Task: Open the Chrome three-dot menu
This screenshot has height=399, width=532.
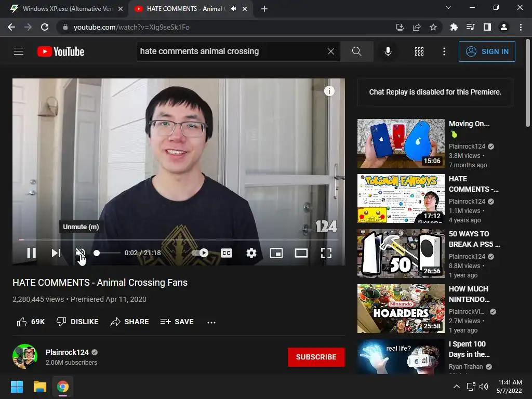Action: pos(521,27)
